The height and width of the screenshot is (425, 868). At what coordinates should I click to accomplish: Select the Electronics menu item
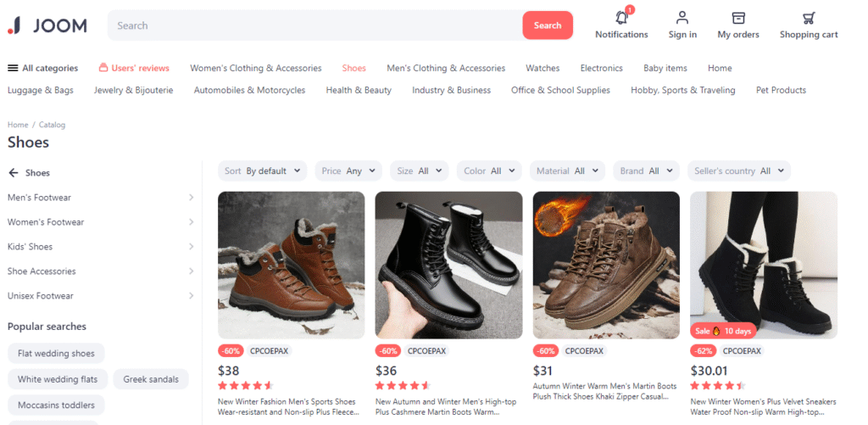tap(601, 68)
